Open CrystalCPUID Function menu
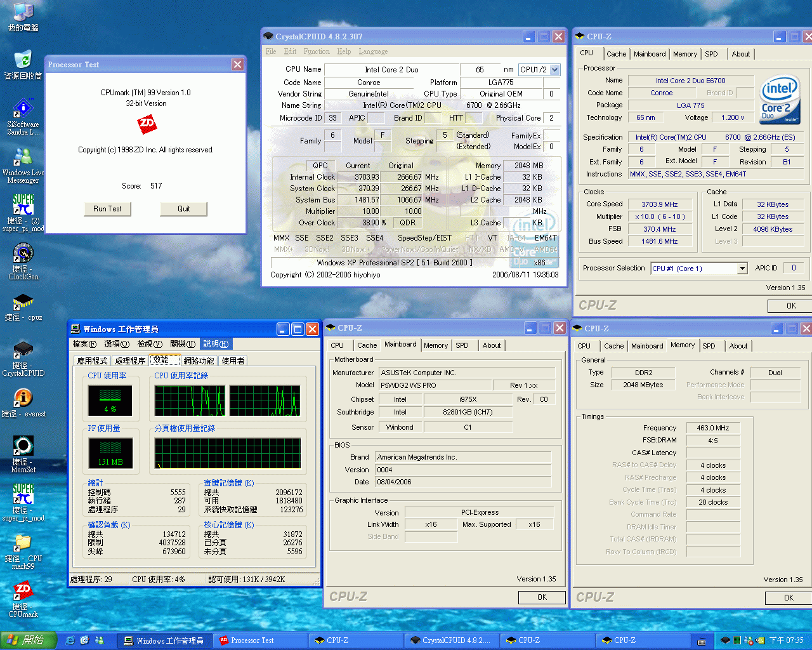 pos(317,51)
